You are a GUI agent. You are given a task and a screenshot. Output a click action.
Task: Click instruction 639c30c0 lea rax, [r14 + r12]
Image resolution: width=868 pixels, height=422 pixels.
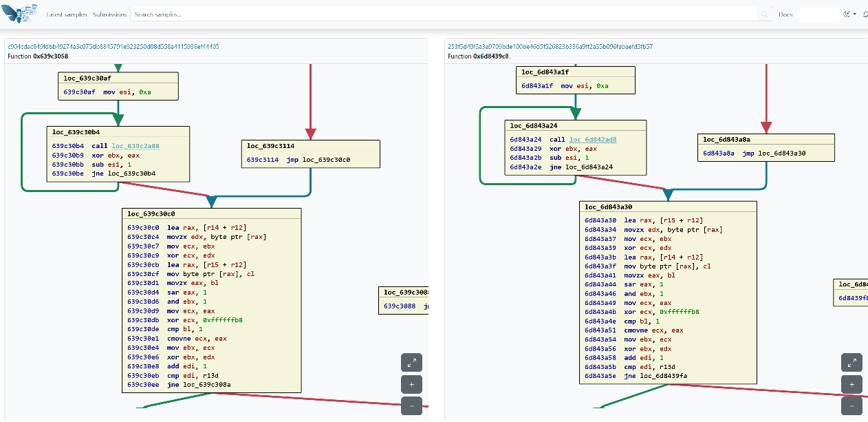(x=186, y=227)
